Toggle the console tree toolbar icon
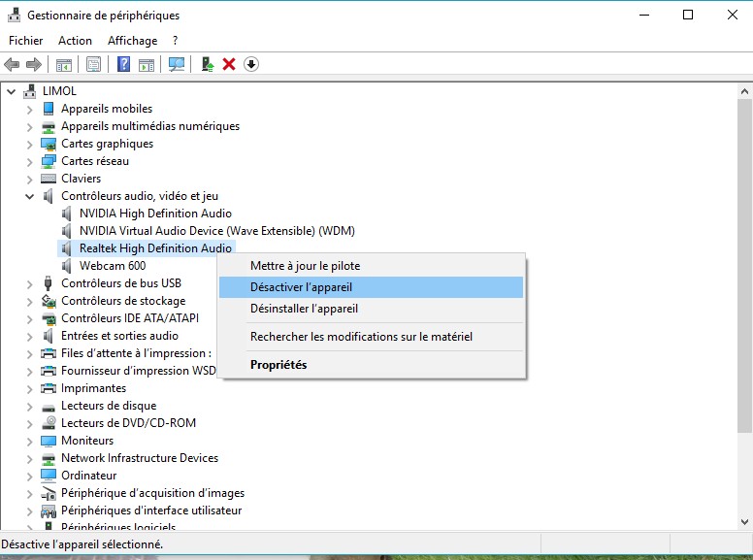The height and width of the screenshot is (560, 753). 63,64
